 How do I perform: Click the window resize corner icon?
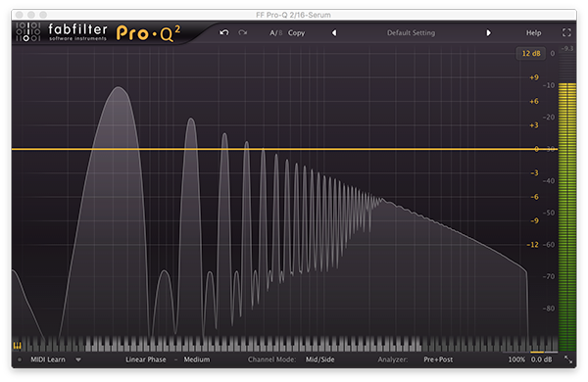click(568, 359)
